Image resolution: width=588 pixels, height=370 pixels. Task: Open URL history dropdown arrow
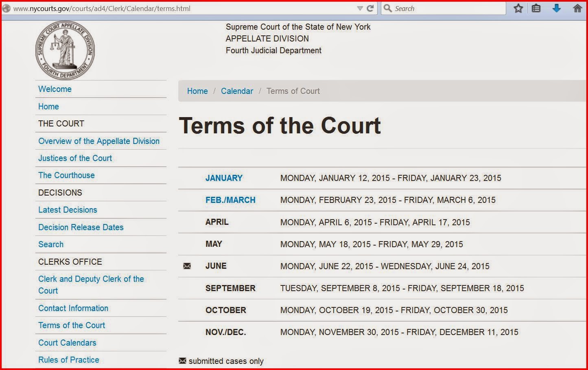pyautogui.click(x=360, y=9)
